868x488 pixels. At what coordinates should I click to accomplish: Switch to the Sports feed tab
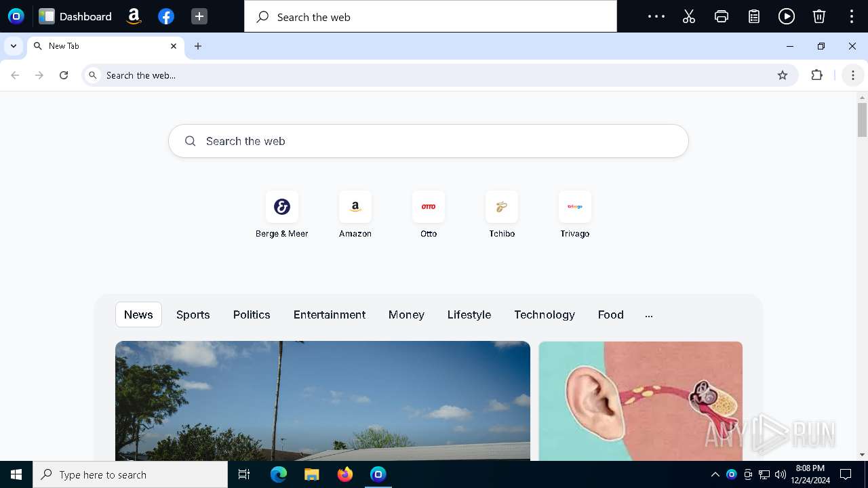click(x=193, y=314)
